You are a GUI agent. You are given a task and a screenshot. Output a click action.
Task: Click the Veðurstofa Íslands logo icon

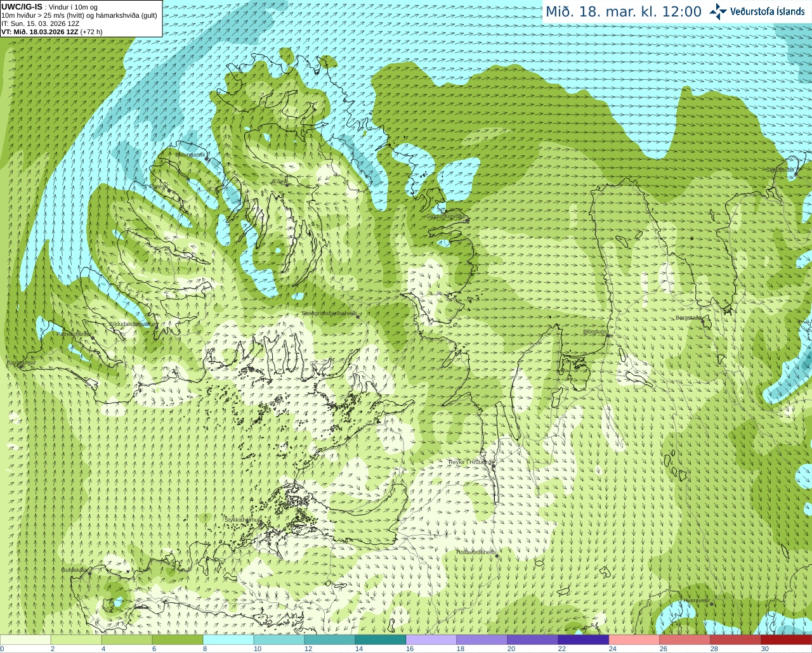[x=718, y=11]
